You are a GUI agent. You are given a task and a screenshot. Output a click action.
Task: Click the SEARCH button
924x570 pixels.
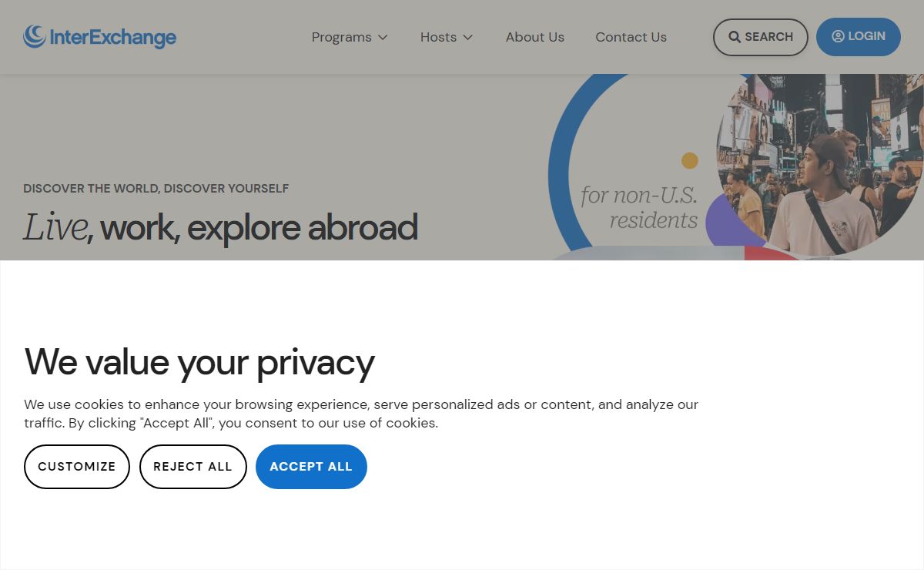coord(761,37)
